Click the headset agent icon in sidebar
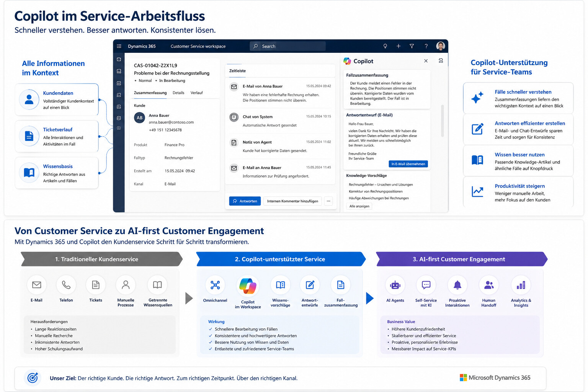588x392 pixels. [119, 128]
